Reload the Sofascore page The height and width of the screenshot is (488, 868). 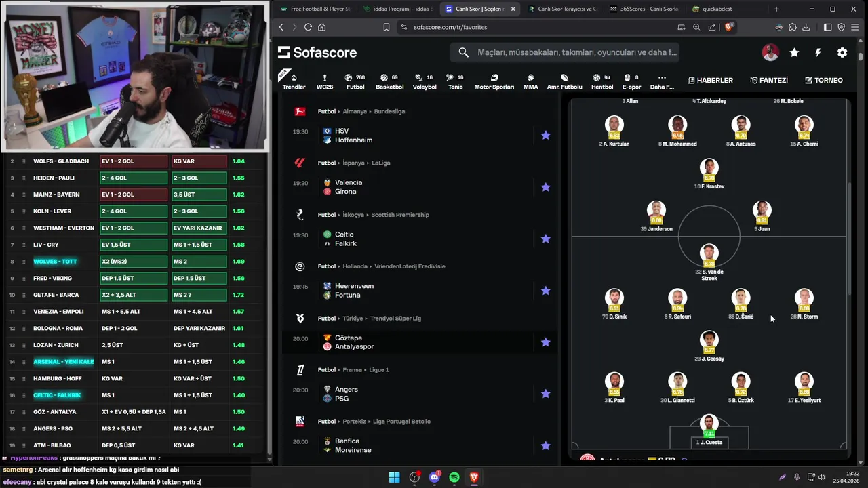(308, 27)
